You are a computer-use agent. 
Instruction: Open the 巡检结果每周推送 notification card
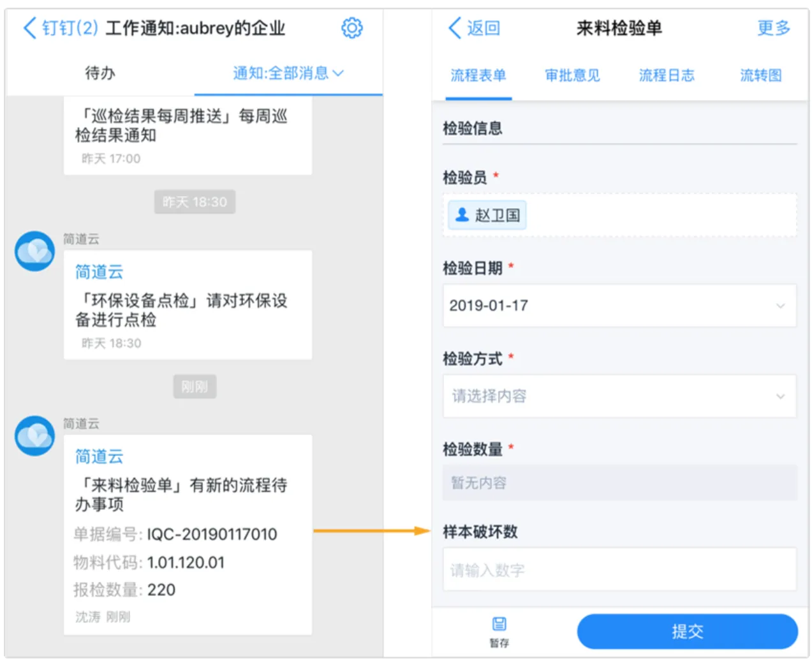point(188,136)
